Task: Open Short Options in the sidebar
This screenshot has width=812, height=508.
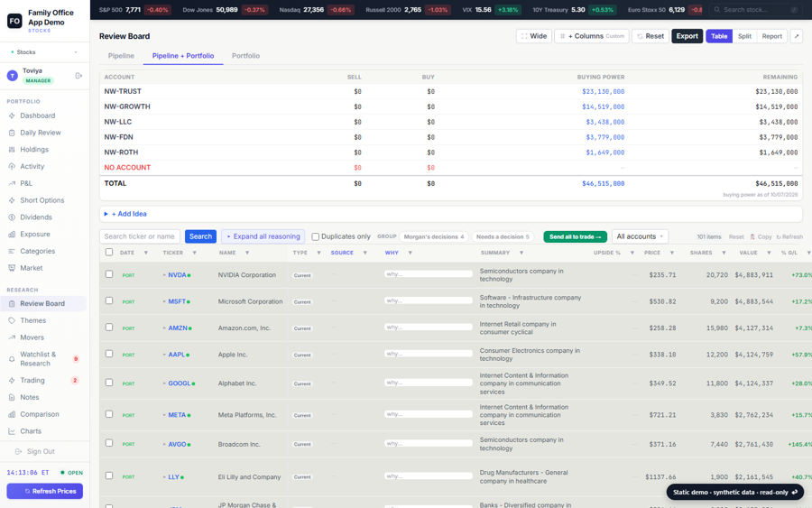Action: click(42, 200)
